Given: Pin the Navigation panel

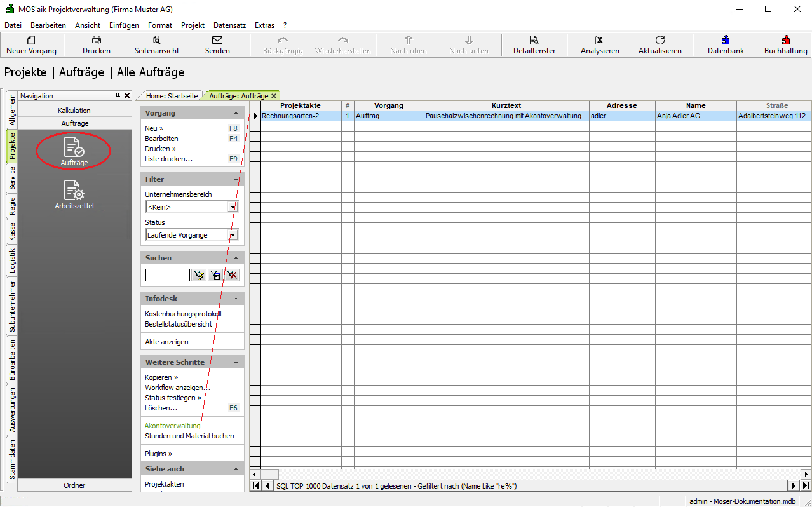Looking at the screenshot, I should pos(118,95).
